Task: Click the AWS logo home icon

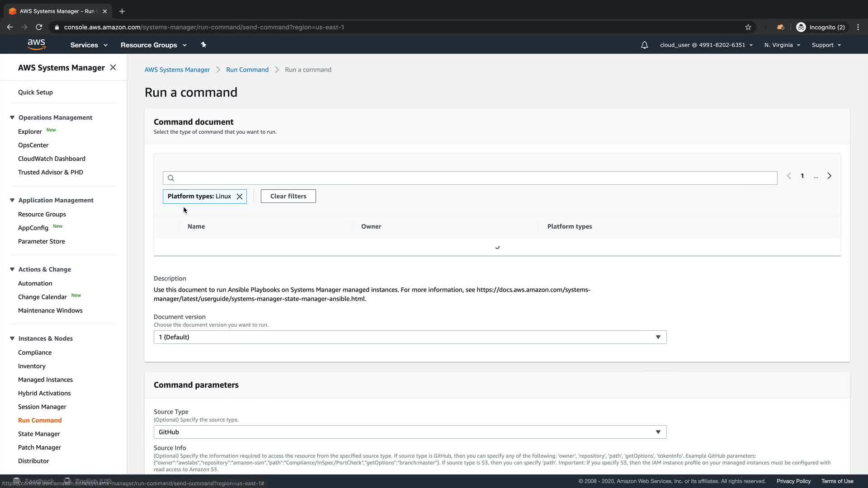Action: click(36, 44)
